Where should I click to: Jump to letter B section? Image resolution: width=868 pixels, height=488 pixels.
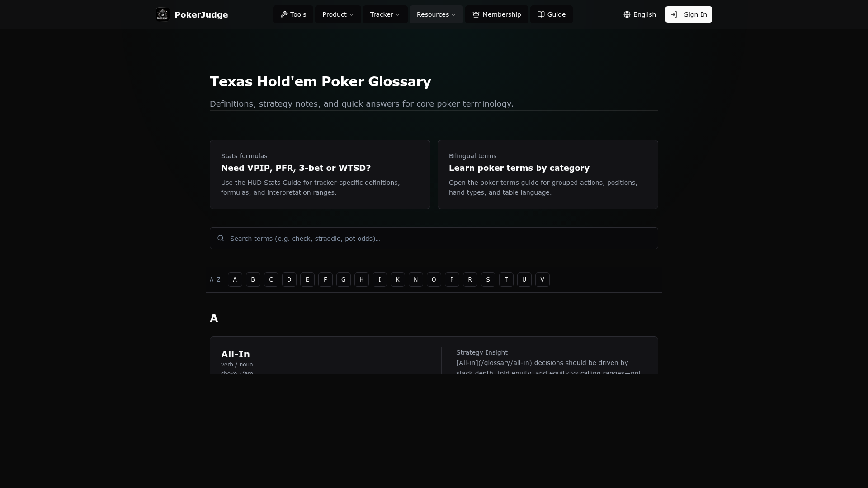point(253,280)
